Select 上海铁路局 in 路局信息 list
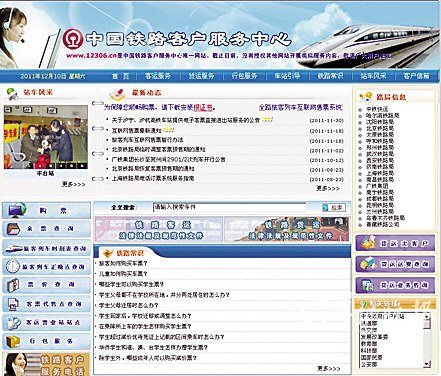Image resolution: width=441 pixels, height=376 pixels. pyautogui.click(x=380, y=173)
